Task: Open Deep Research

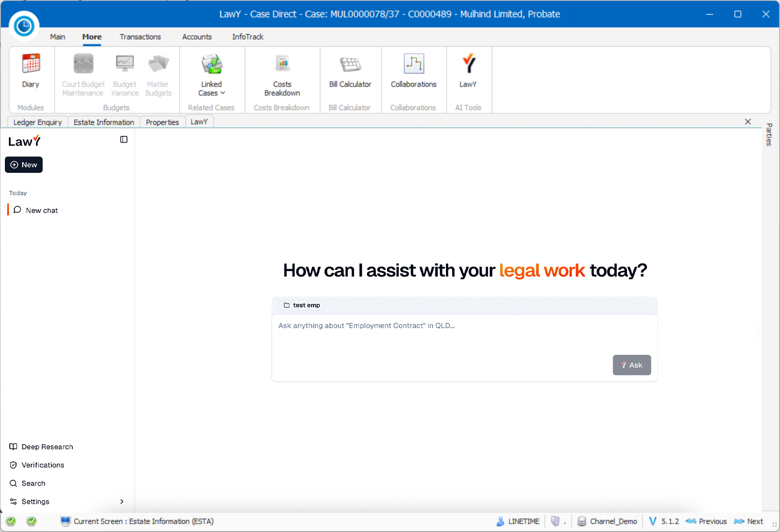Action: click(x=41, y=446)
